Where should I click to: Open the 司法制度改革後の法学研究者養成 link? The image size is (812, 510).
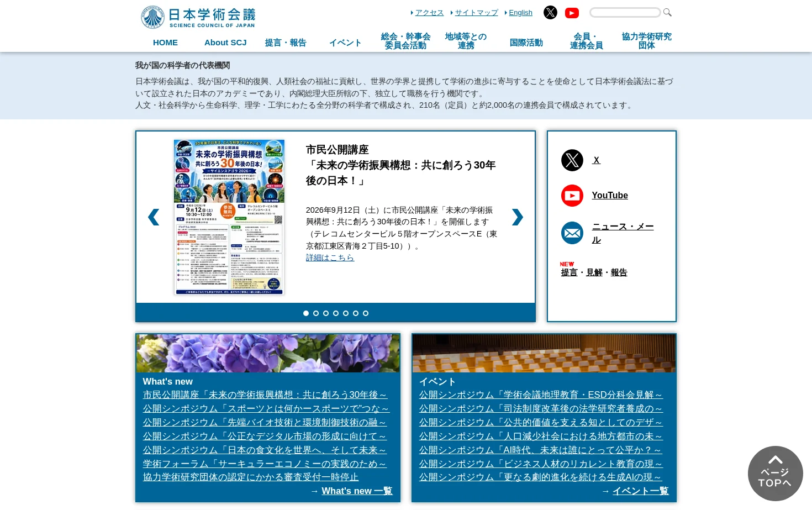click(541, 409)
